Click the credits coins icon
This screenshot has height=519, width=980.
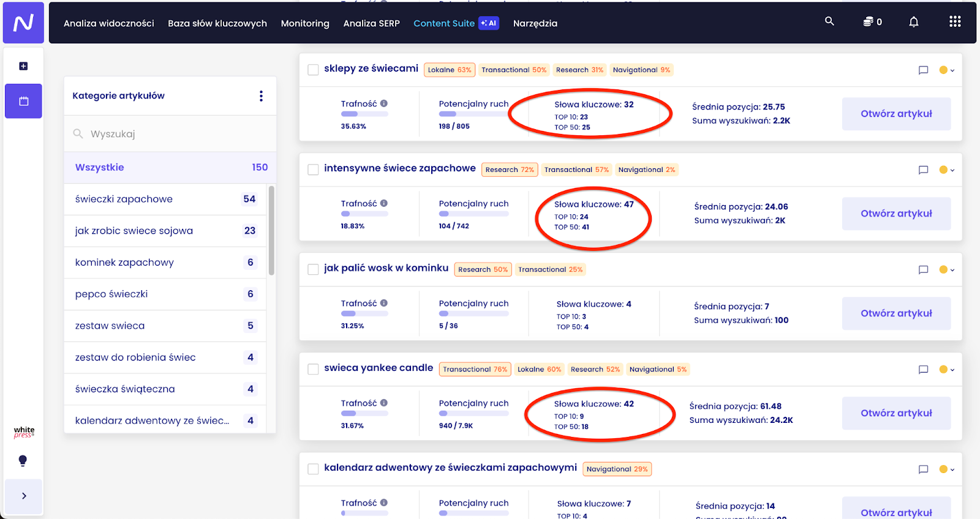(868, 22)
